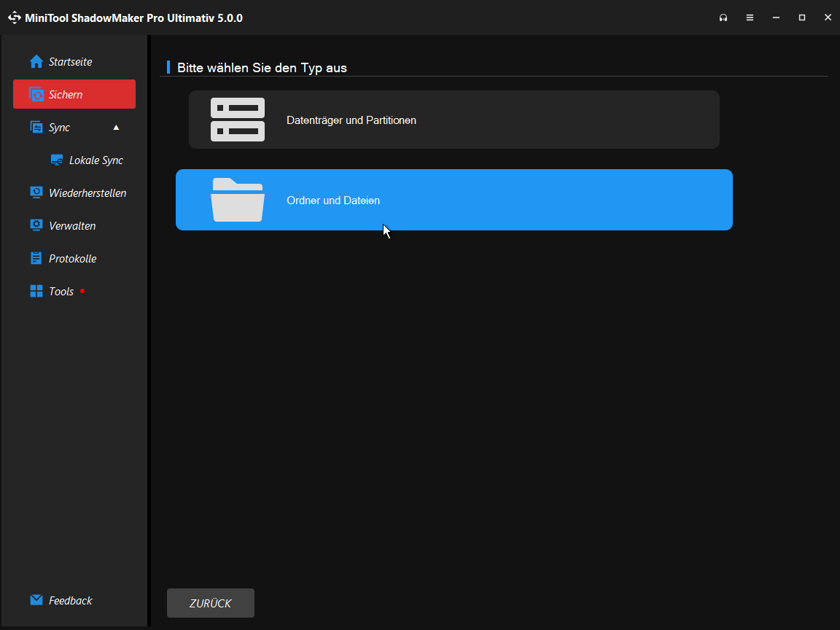Choose Ordner und Dateien option

454,200
